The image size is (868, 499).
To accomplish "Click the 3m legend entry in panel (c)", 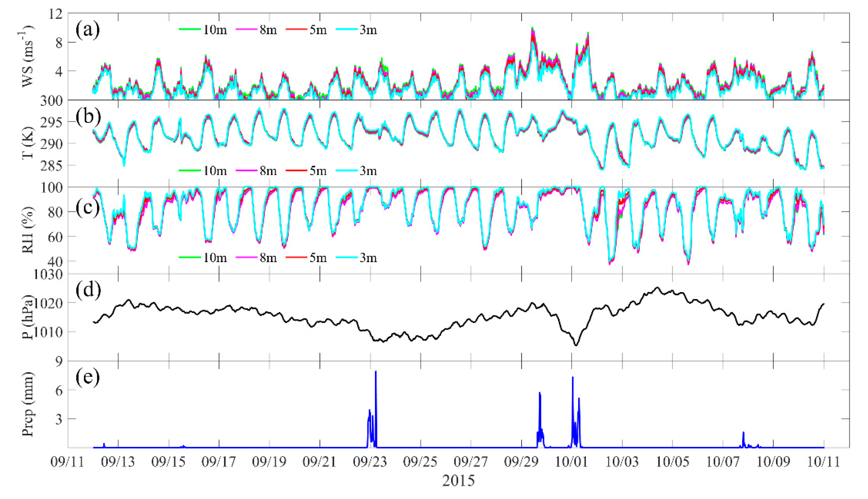I will pos(356,257).
